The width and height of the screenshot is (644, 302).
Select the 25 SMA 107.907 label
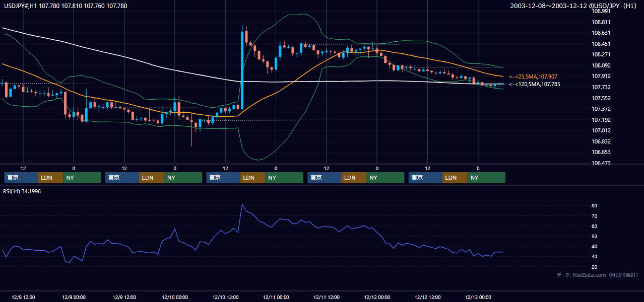(x=534, y=77)
